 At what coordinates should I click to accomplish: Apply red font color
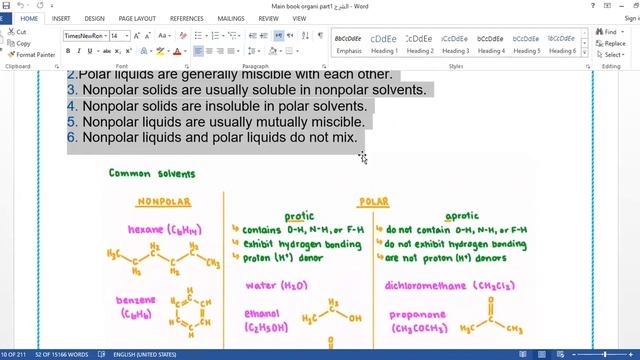pyautogui.click(x=177, y=51)
